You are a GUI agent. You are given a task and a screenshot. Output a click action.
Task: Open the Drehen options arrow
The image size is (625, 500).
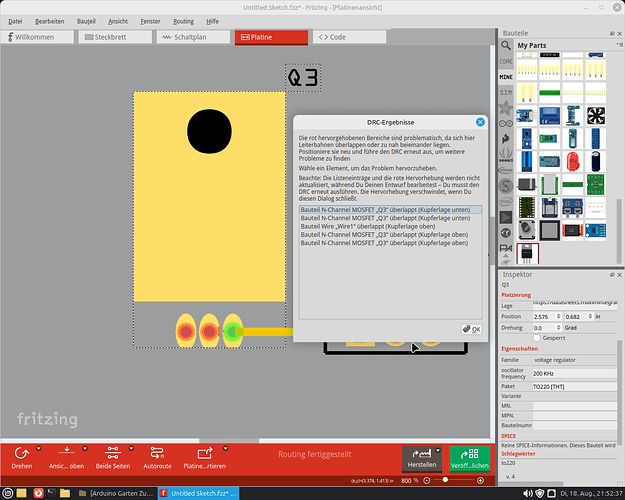tap(39, 449)
